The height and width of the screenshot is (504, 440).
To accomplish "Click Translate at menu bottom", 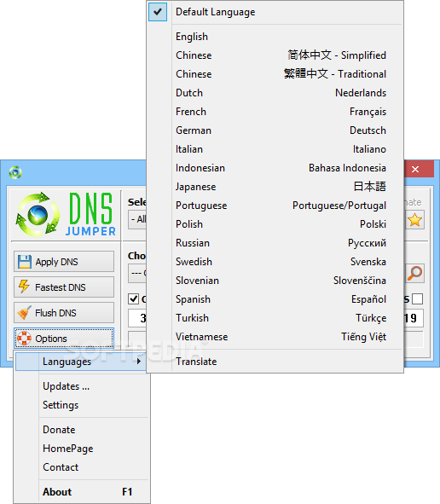I will pos(275,362).
